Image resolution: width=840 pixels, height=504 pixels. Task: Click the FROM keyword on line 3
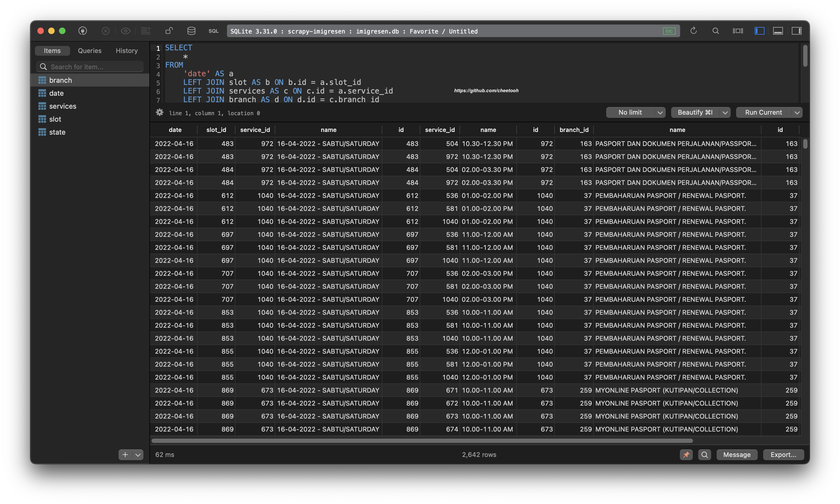(174, 65)
